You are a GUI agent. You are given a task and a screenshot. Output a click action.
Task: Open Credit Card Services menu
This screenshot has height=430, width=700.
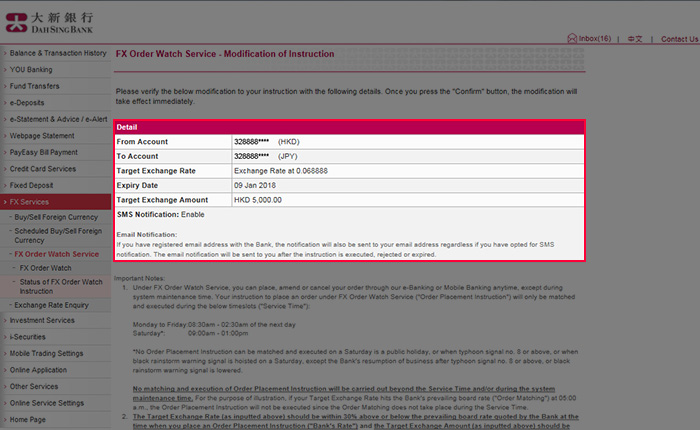(43, 169)
